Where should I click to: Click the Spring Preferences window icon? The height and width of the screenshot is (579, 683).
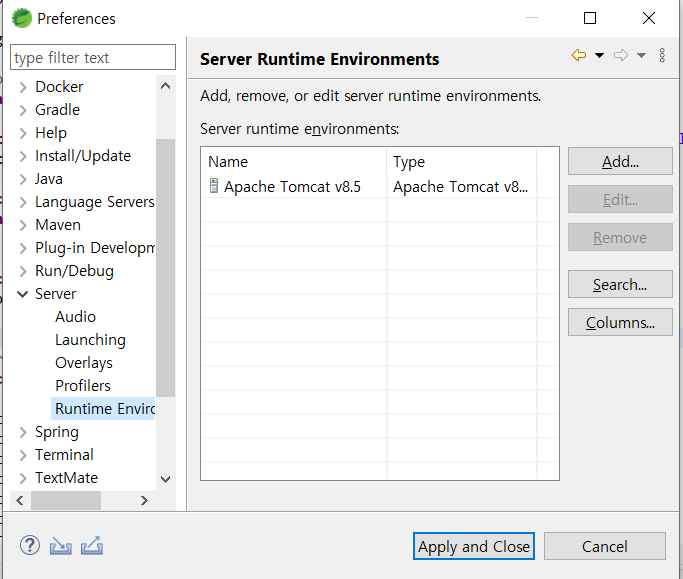pos(22,18)
